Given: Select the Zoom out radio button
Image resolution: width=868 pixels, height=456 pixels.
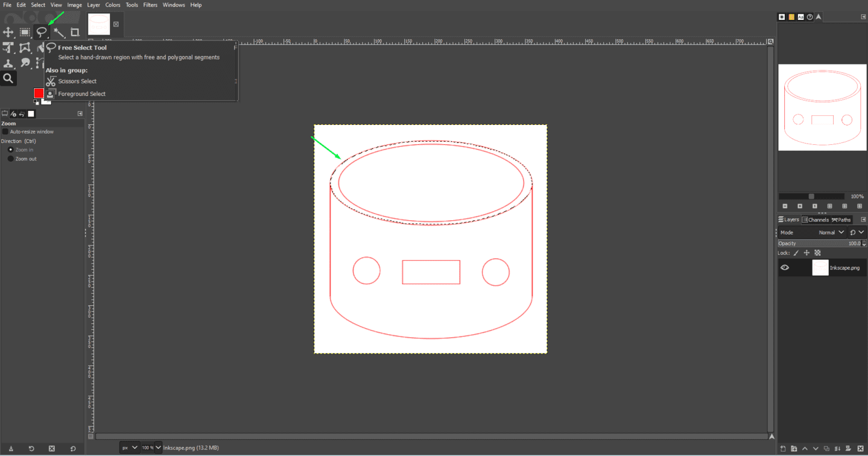Looking at the screenshot, I should 10,159.
